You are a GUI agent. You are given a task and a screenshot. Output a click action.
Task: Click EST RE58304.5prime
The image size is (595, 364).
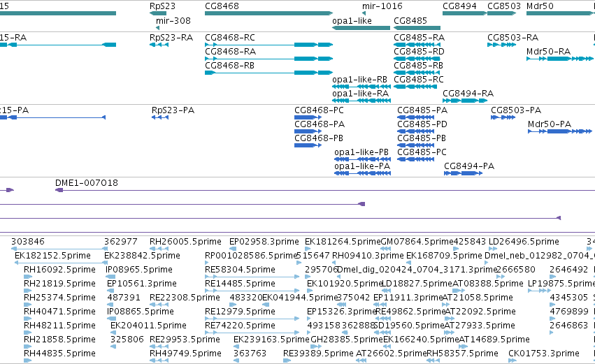click(x=240, y=270)
